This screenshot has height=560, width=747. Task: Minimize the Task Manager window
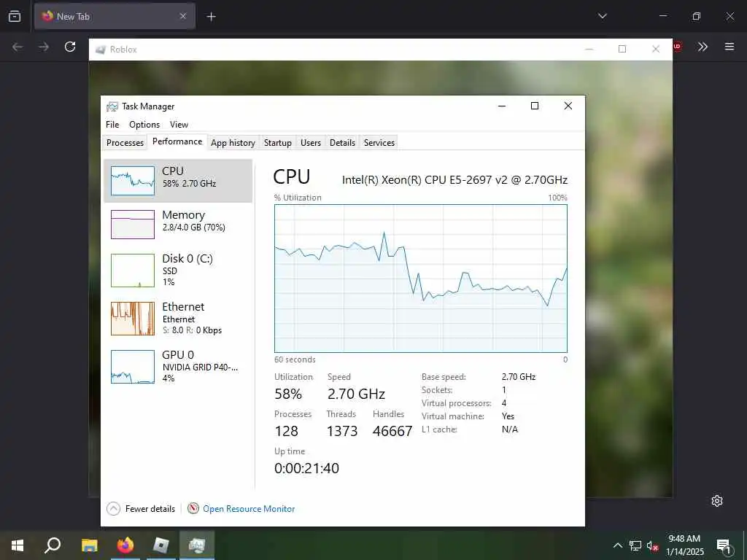(502, 106)
